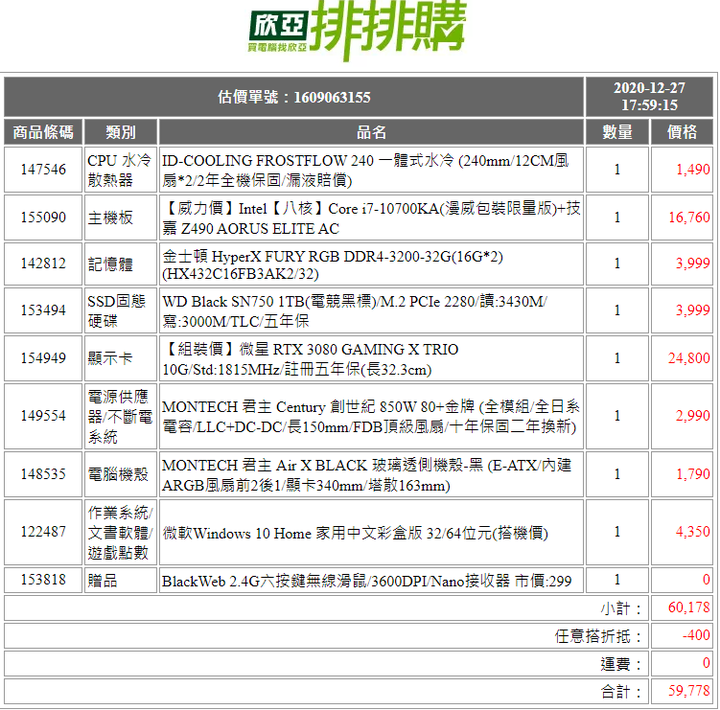This screenshot has height=710, width=720.
Task: Select the quote number 估價單號：1609063155
Action: pos(294,97)
